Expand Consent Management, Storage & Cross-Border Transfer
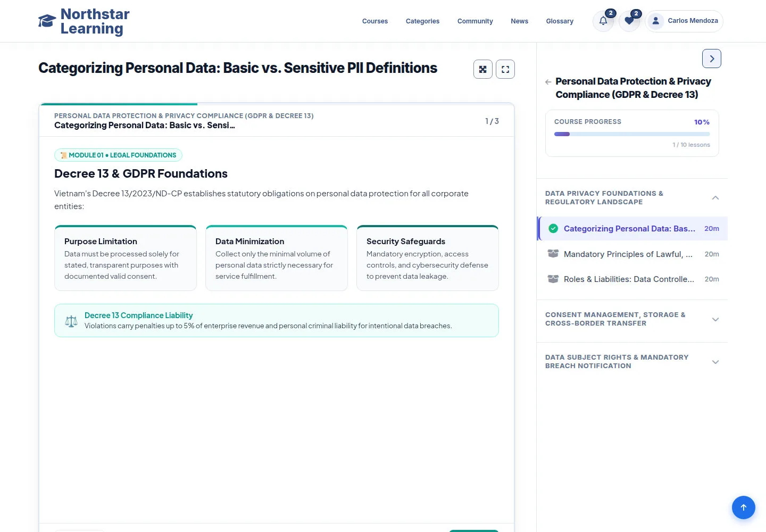The height and width of the screenshot is (532, 766). tap(632, 319)
